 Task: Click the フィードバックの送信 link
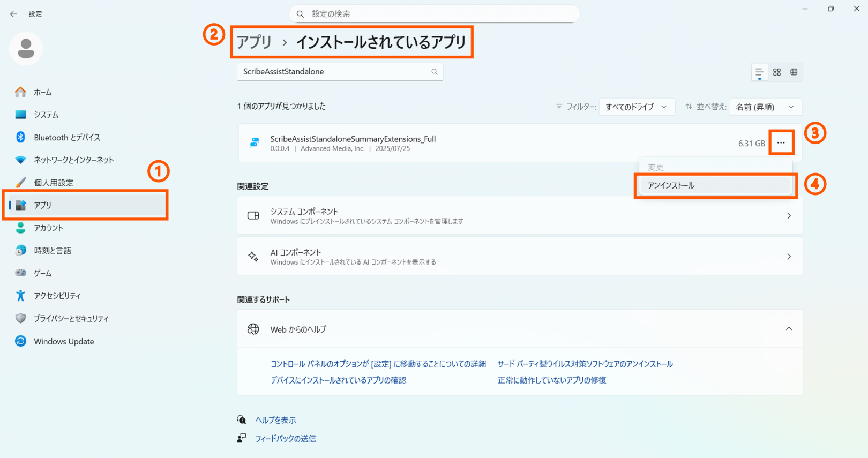[285, 438]
